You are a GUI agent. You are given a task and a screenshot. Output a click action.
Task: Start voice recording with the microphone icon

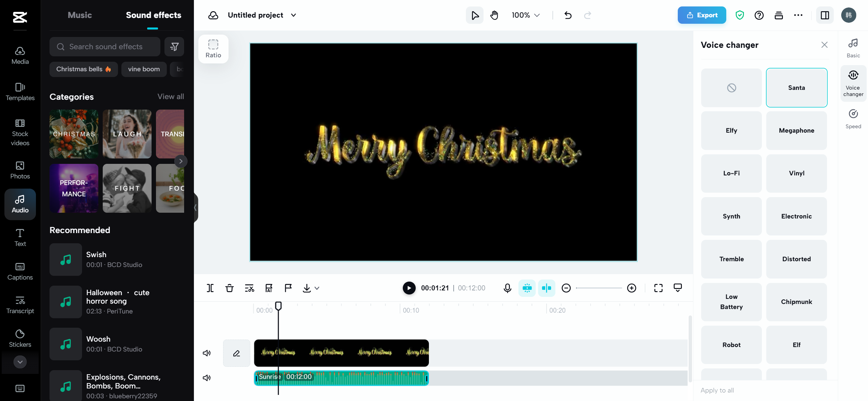pyautogui.click(x=507, y=288)
